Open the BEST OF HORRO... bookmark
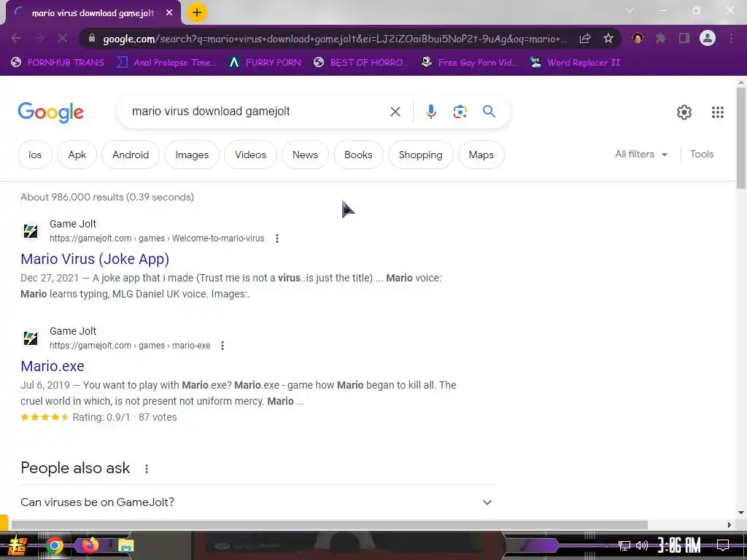 click(361, 63)
